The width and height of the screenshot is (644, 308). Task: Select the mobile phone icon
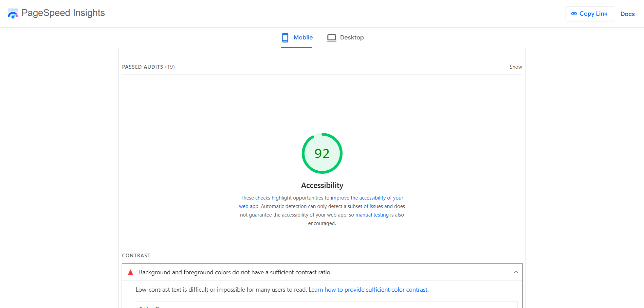(284, 37)
